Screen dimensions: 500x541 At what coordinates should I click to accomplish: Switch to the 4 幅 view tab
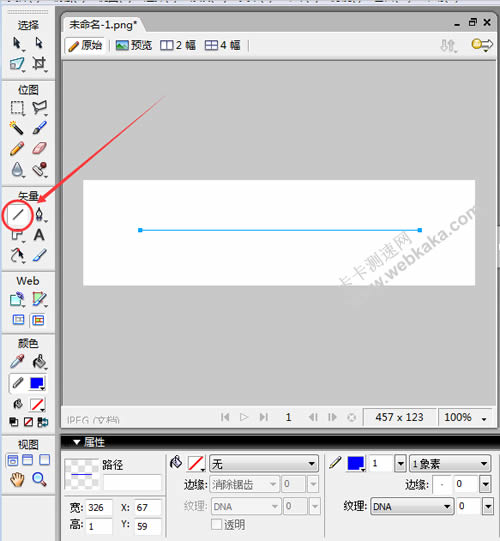point(222,45)
